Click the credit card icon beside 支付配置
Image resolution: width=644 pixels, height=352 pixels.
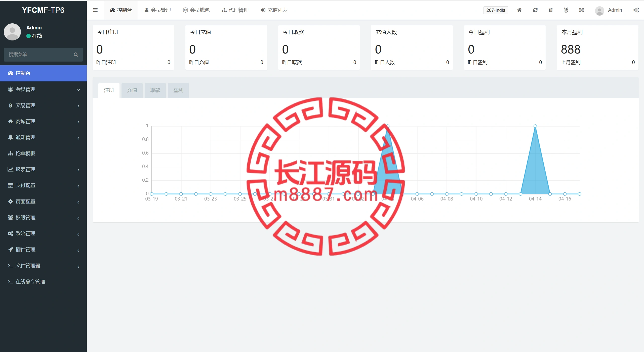[x=10, y=185]
